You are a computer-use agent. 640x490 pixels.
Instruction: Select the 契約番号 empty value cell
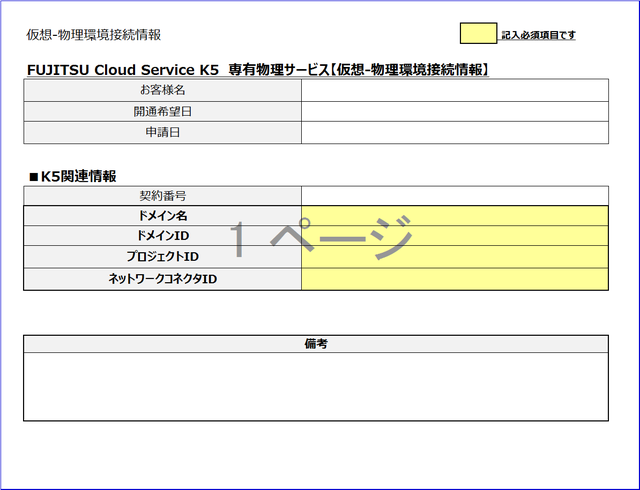tap(455, 196)
